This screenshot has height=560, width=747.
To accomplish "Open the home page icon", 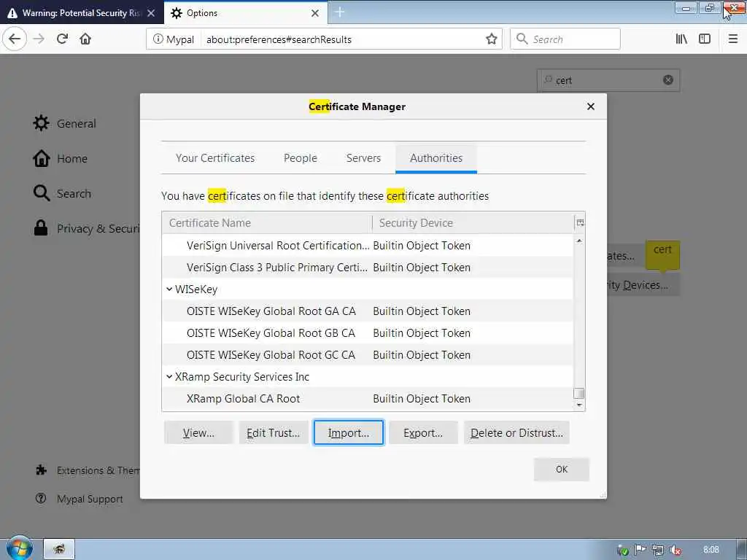I will click(85, 39).
